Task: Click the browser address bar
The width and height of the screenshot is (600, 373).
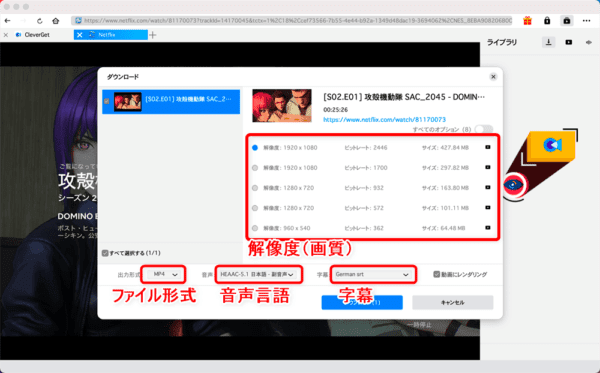Action: click(292, 21)
